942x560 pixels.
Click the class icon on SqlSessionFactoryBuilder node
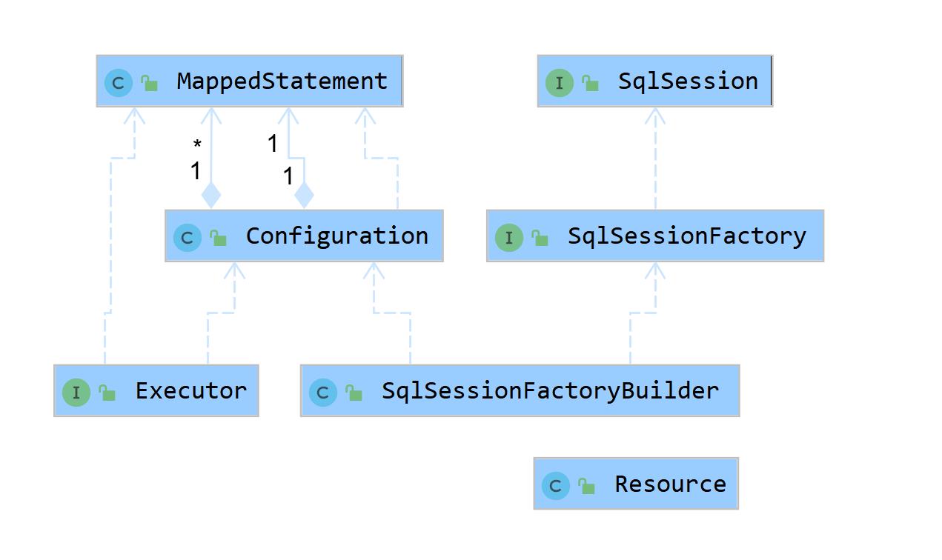[322, 392]
